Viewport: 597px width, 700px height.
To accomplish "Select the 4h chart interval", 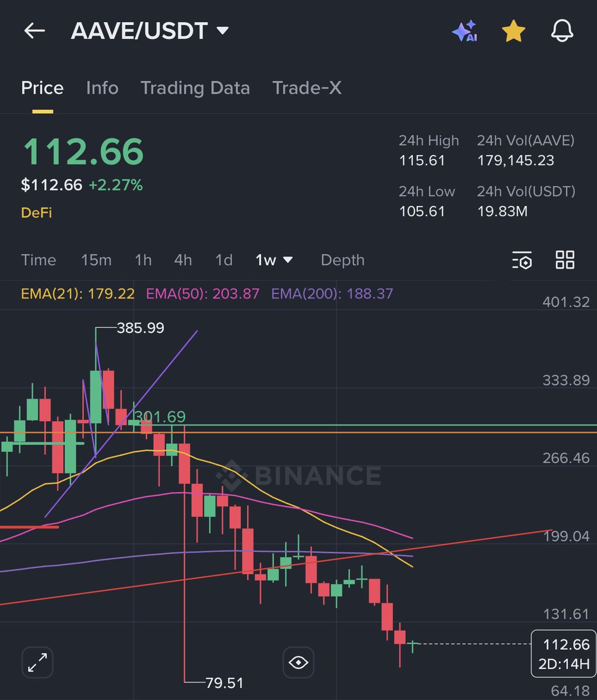I will (x=183, y=260).
